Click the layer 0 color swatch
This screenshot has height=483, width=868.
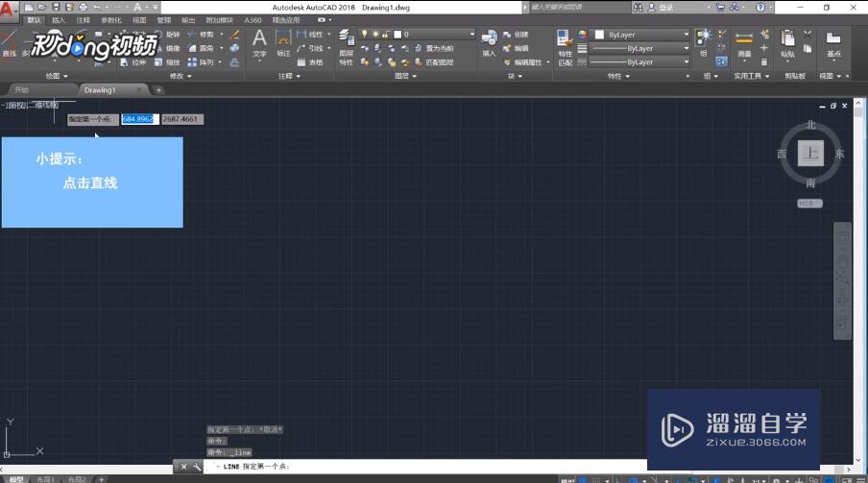click(x=397, y=35)
